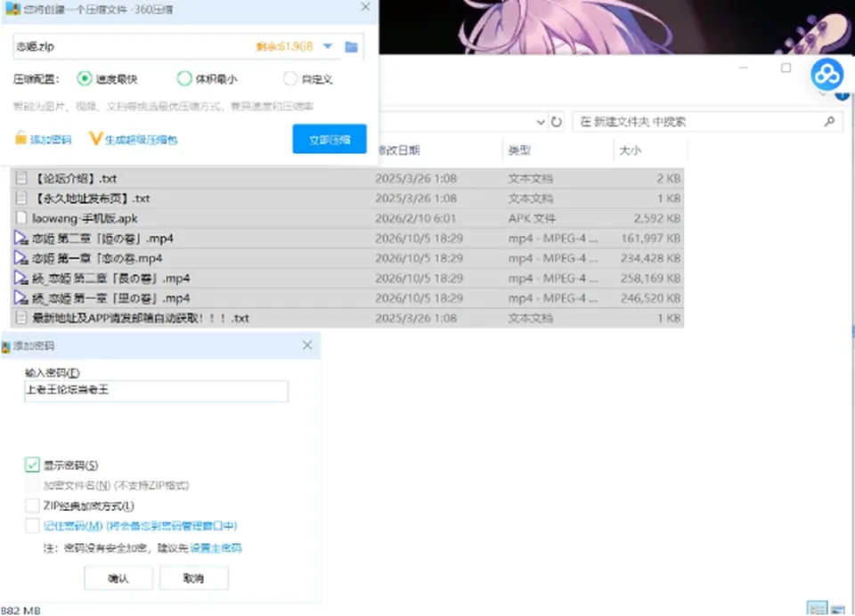Open the folder browse icon beside 恋姬.zip
This screenshot has width=855, height=616.
[351, 47]
